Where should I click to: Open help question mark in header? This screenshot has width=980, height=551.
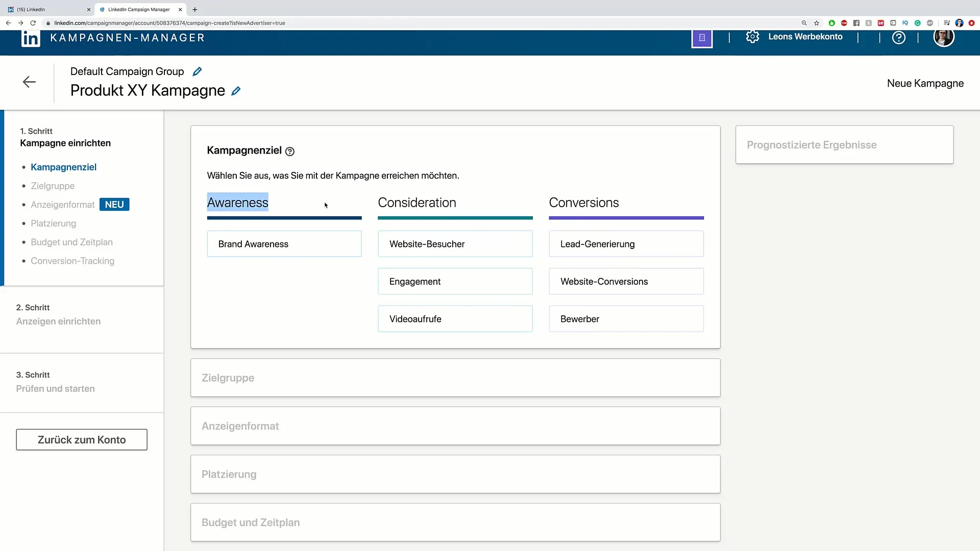click(x=898, y=37)
